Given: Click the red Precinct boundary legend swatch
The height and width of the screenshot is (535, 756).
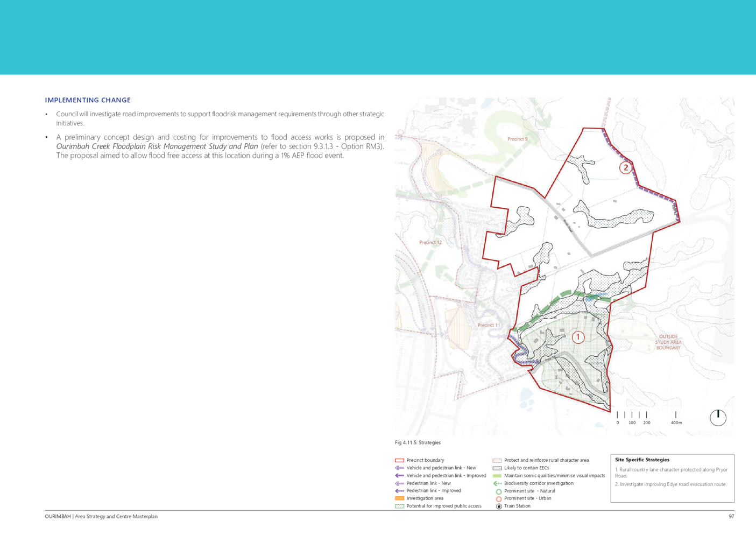Looking at the screenshot, I should [x=399, y=461].
